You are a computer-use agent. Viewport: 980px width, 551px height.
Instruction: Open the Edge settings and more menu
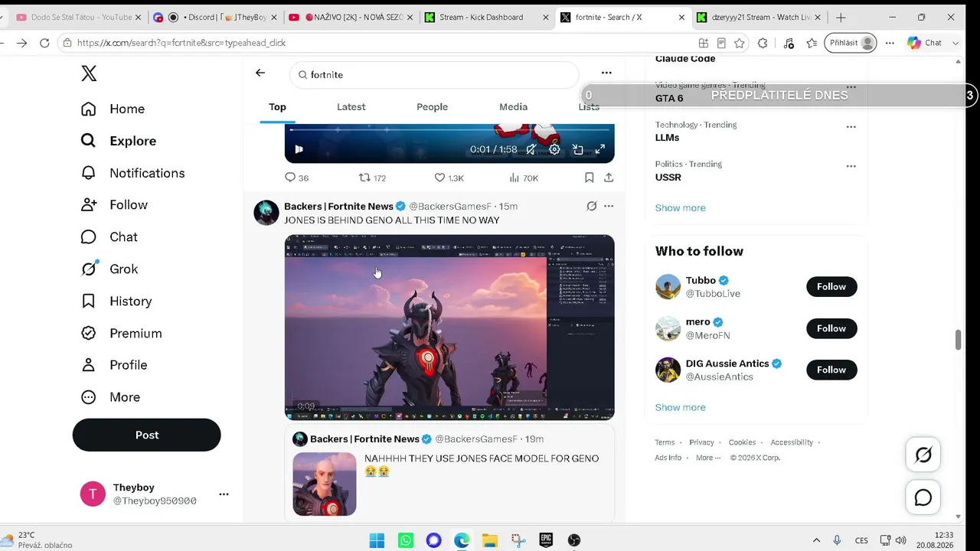point(890,43)
